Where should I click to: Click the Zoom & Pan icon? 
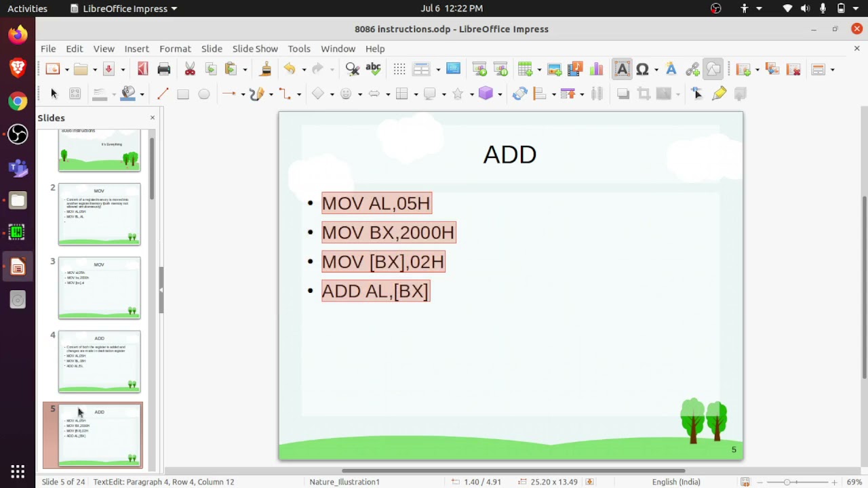pyautogui.click(x=75, y=94)
